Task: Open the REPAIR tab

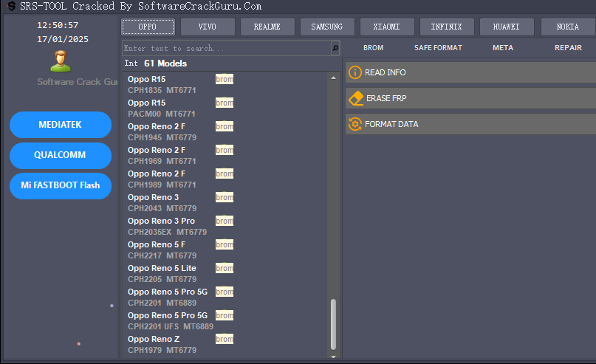Action: pos(568,48)
